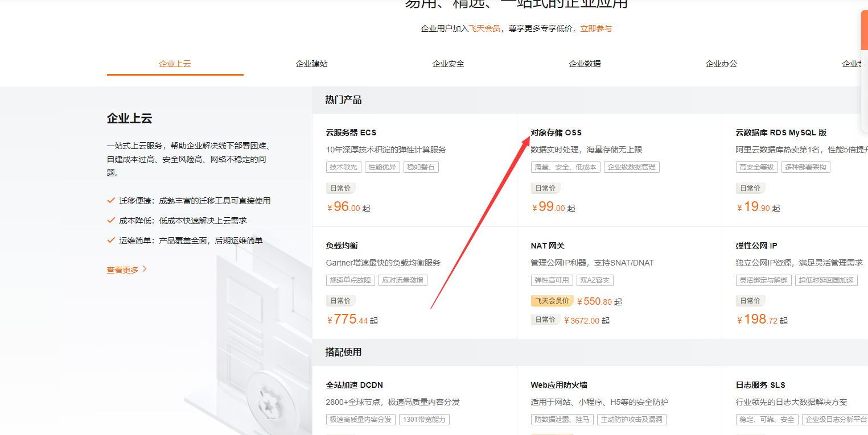Click the ¥3672.00 起 regular price

586,321
